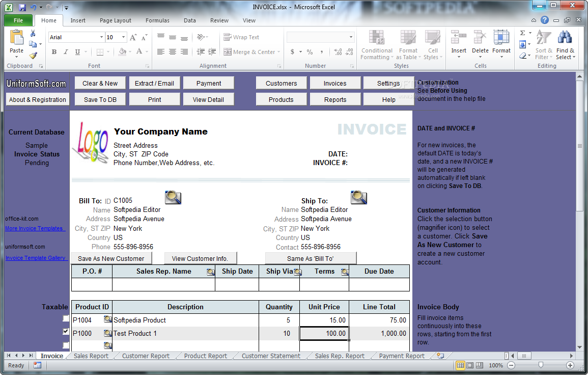Toggle Italic formatting

66,52
